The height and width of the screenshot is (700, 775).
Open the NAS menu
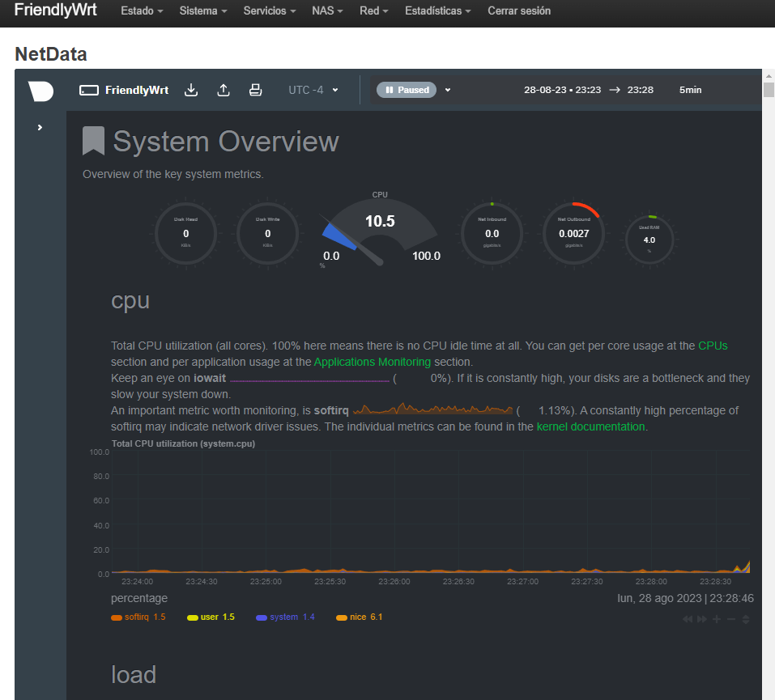(x=327, y=11)
